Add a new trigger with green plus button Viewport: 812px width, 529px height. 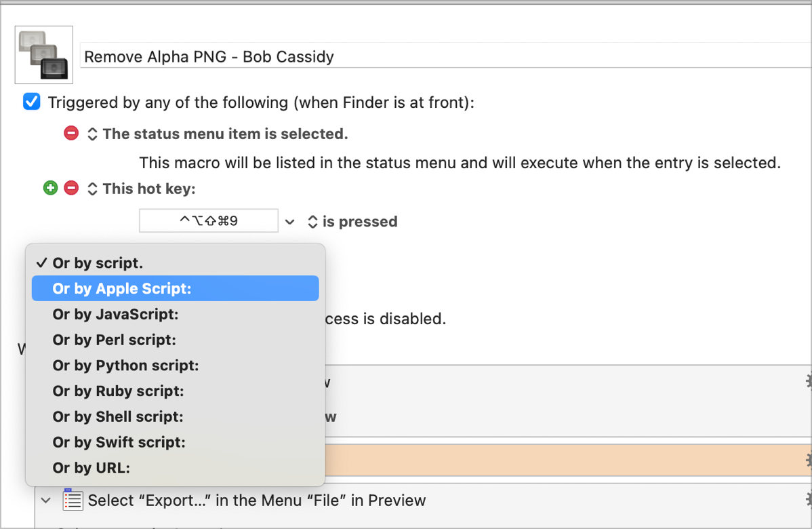click(50, 189)
